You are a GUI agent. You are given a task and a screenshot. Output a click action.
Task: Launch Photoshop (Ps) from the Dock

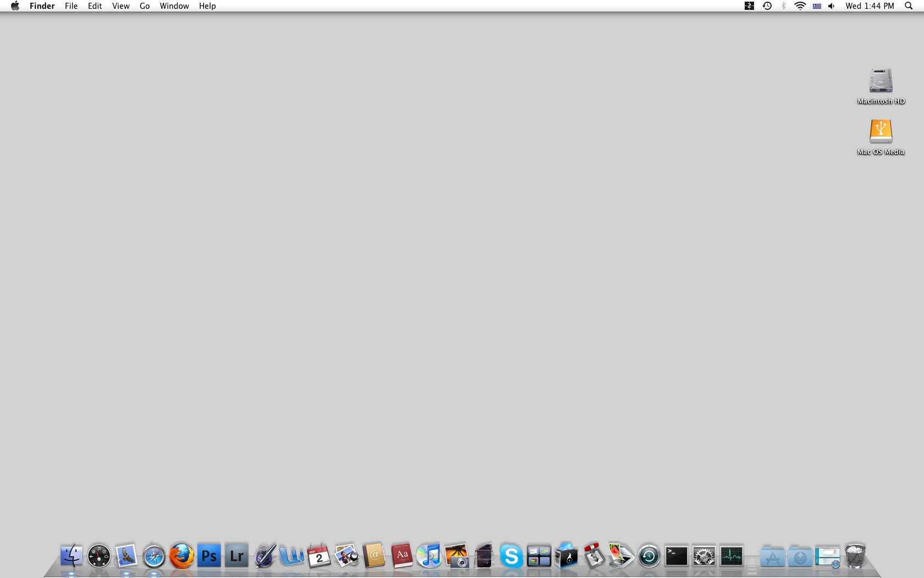[x=209, y=556]
